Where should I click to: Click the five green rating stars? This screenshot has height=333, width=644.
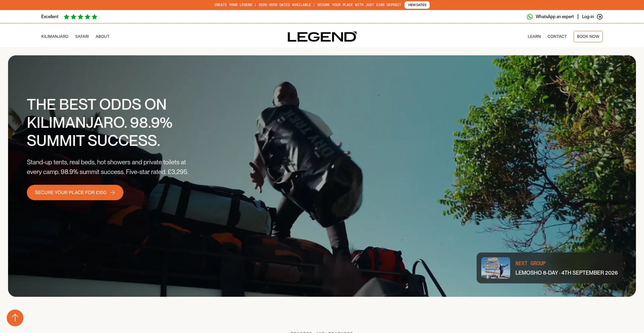click(80, 17)
